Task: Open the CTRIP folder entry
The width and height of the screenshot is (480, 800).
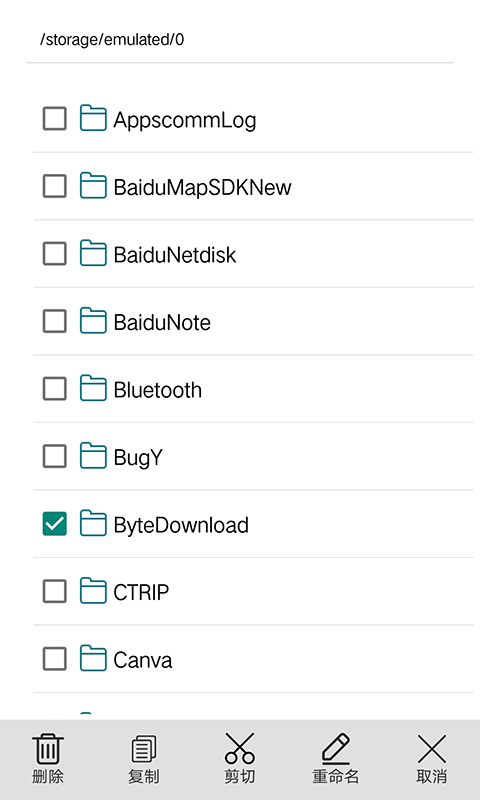Action: (x=253, y=591)
